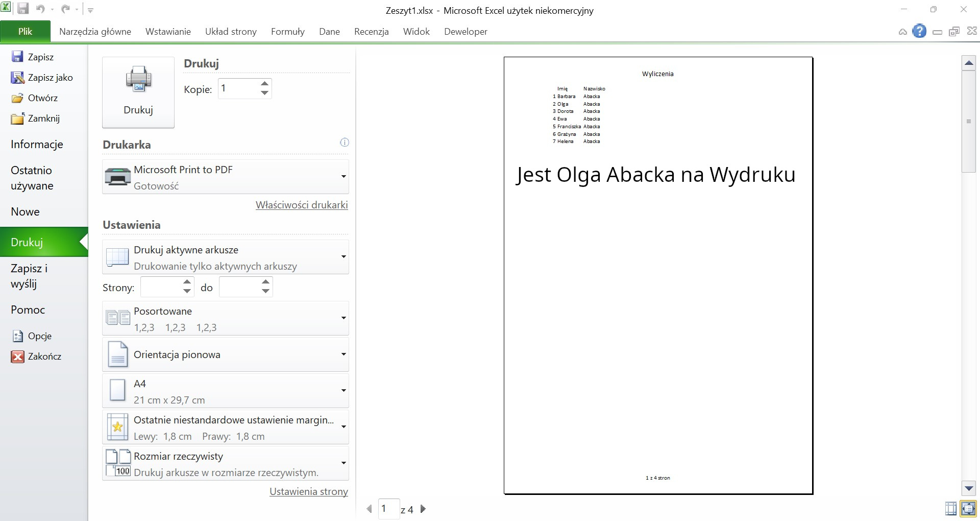
Task: Toggle Show Margins icon at bottom right
Action: [951, 508]
